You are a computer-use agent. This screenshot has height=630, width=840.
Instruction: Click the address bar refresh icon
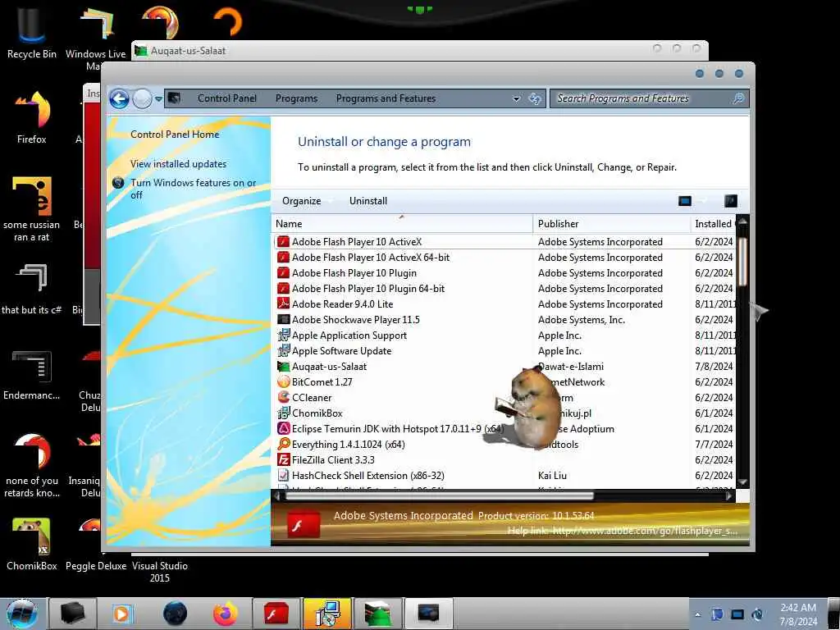point(534,98)
